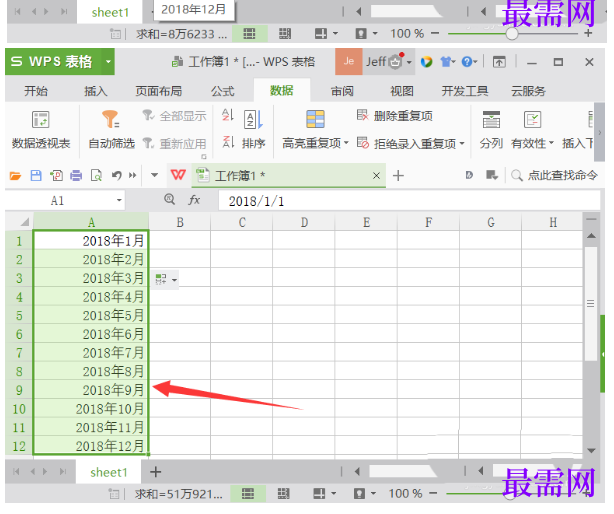Enable AutoFilter (自动筛选)
Image resolution: width=614 pixels, height=514 pixels.
click(x=111, y=130)
